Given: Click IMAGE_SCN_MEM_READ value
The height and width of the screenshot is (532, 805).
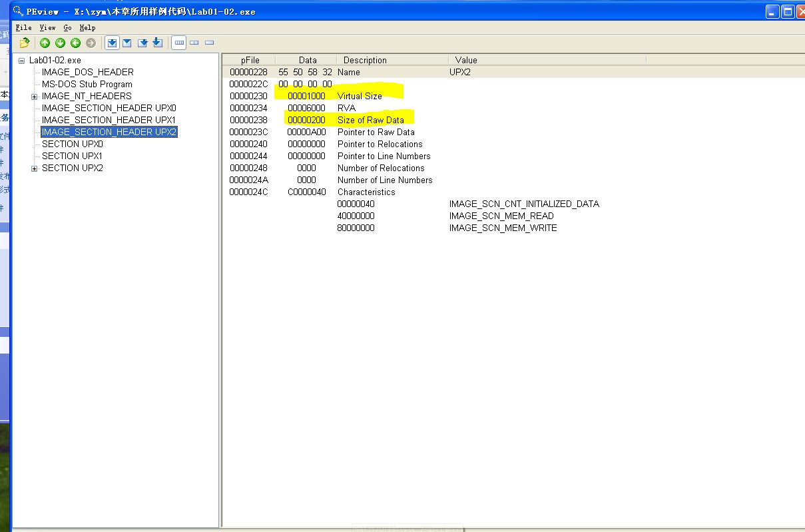Looking at the screenshot, I should point(501,216).
